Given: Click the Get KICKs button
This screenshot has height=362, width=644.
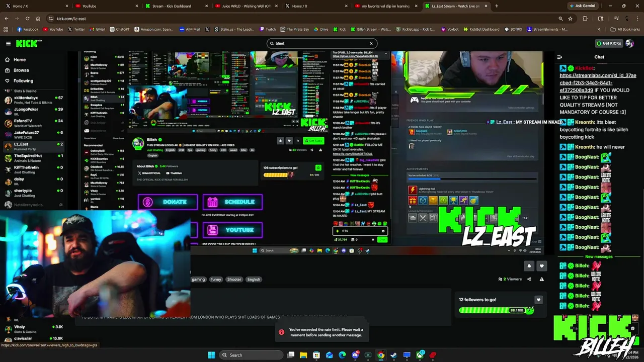Looking at the screenshot, I should click(x=609, y=43).
